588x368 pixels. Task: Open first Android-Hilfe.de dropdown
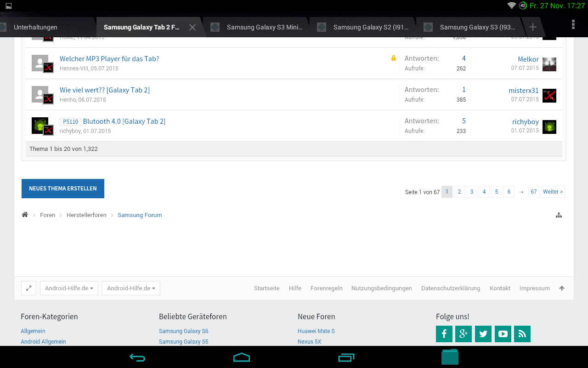[69, 288]
